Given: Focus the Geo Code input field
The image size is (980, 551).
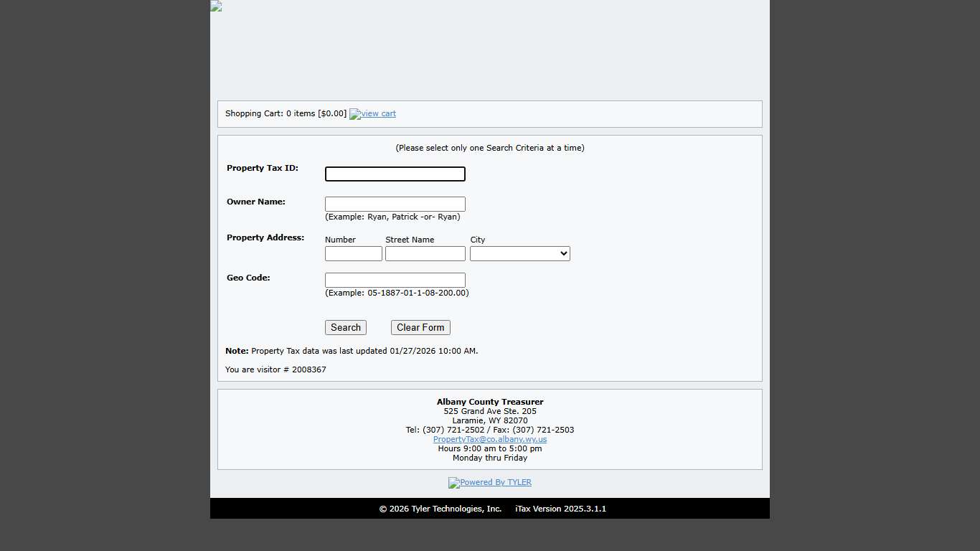Looking at the screenshot, I should (x=395, y=281).
